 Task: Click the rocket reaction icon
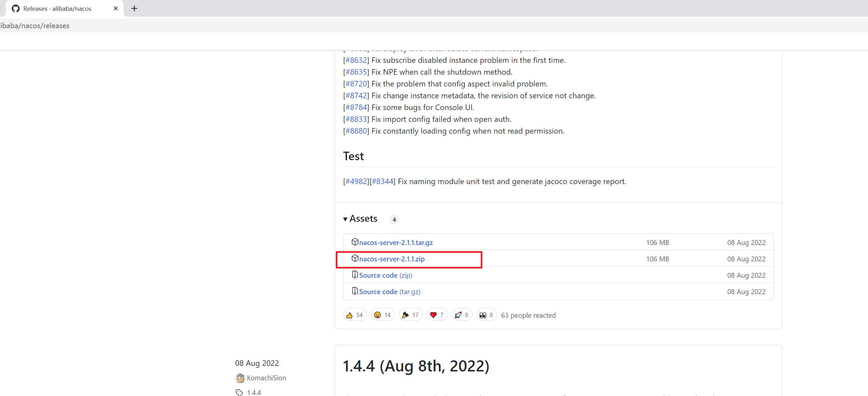[x=458, y=315]
